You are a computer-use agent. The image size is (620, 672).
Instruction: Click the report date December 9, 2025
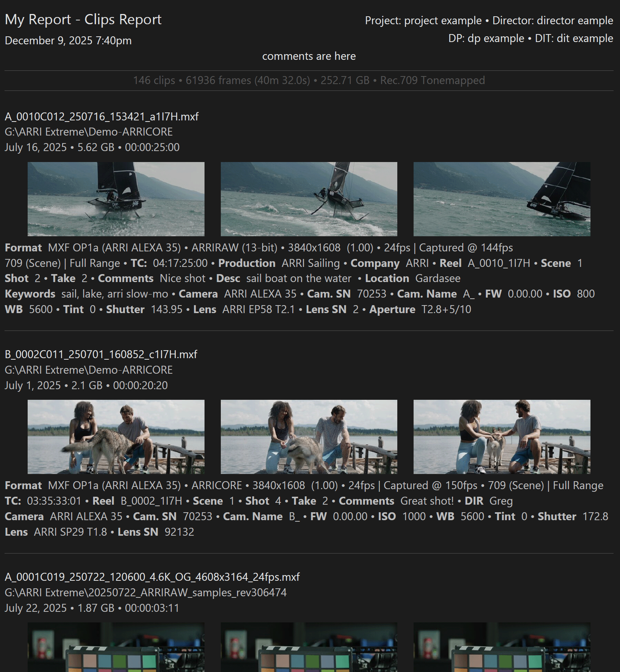pos(68,41)
